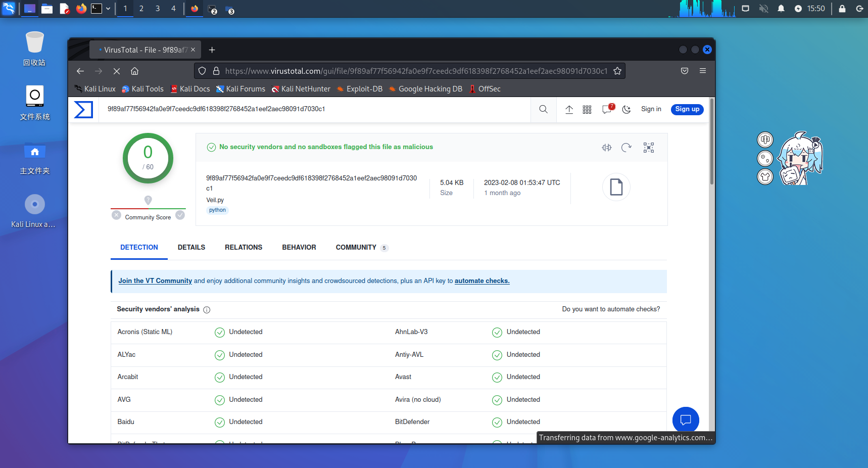The height and width of the screenshot is (468, 868).
Task: Click the browser back arrow
Action: (x=80, y=71)
